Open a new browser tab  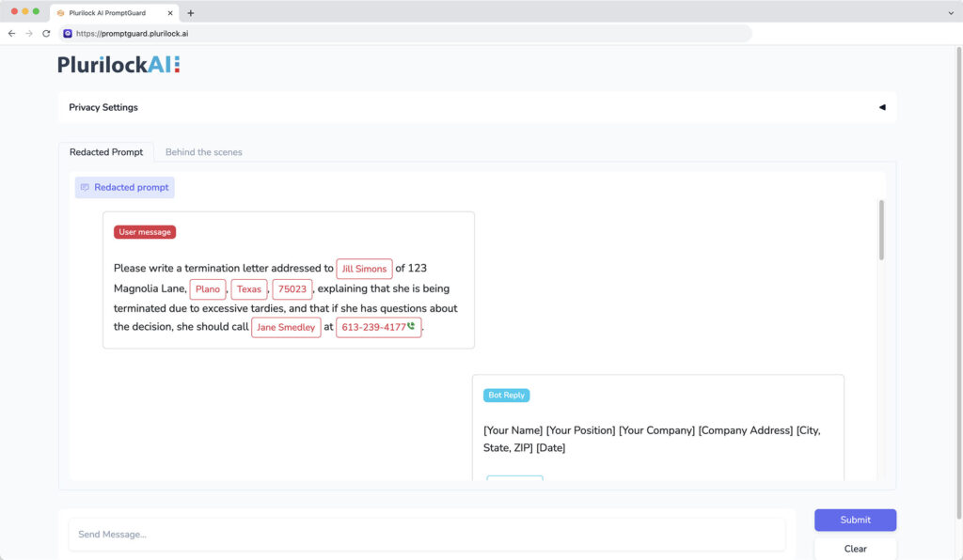click(x=190, y=13)
